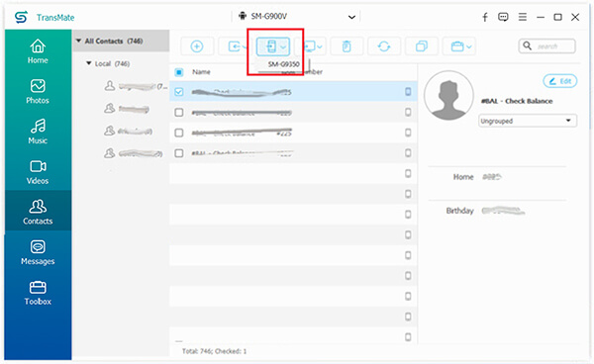Delete selected contacts with trash icon
Image resolution: width=594 pixels, height=364 pixels.
(x=346, y=46)
